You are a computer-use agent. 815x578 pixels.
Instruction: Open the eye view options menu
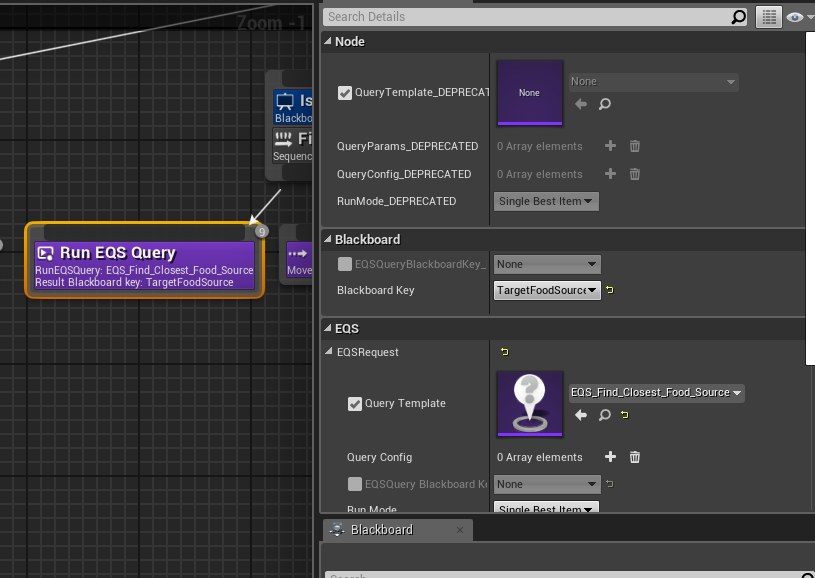tap(796, 17)
